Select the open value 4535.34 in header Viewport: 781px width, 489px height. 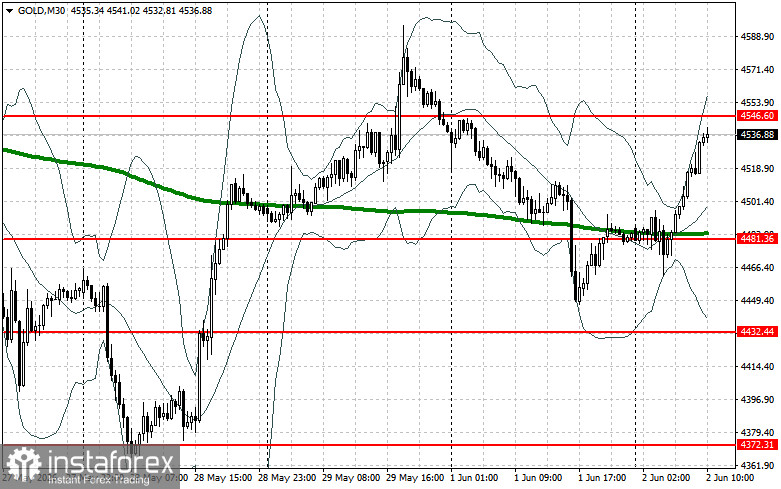[x=87, y=10]
